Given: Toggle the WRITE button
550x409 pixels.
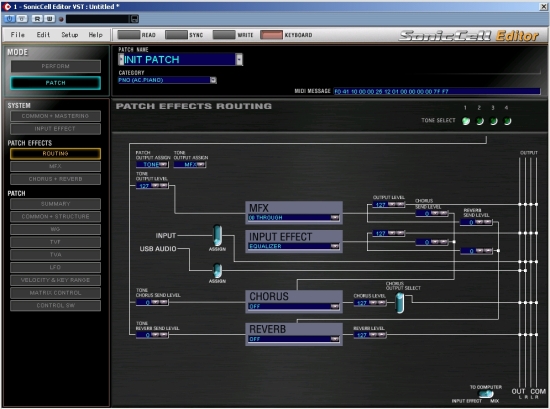Looking at the screenshot, I should (224, 35).
